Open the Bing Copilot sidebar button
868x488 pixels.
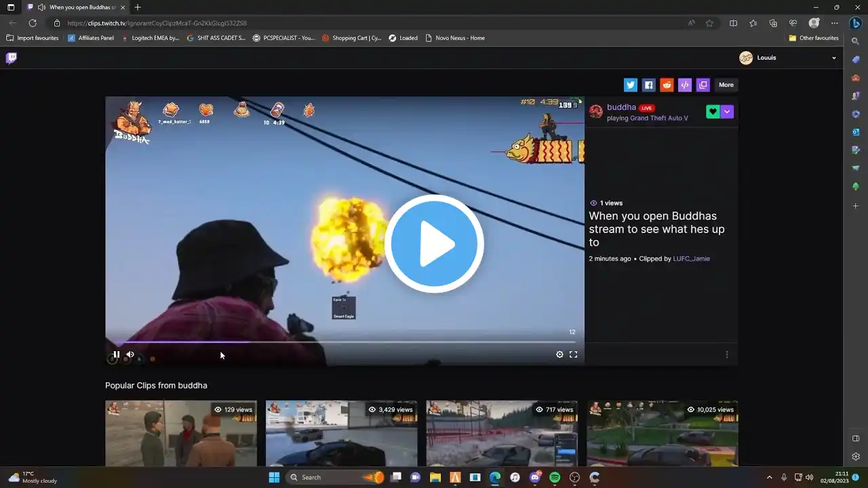pyautogui.click(x=856, y=23)
